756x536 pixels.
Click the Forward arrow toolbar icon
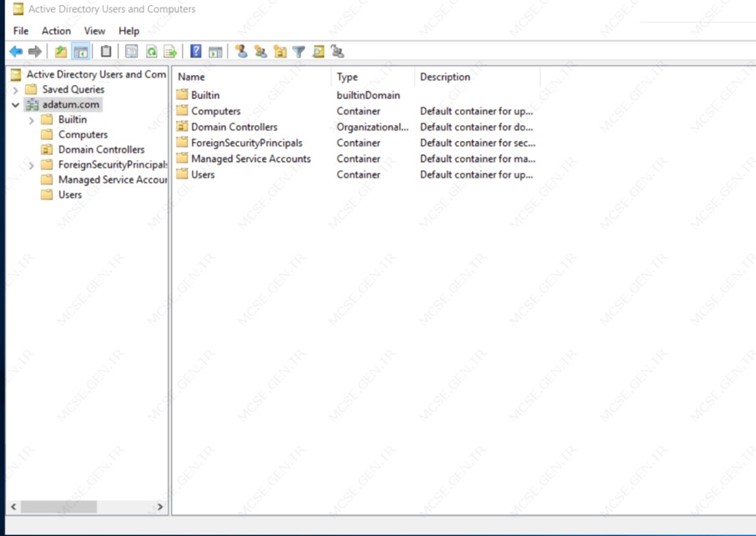pos(35,51)
